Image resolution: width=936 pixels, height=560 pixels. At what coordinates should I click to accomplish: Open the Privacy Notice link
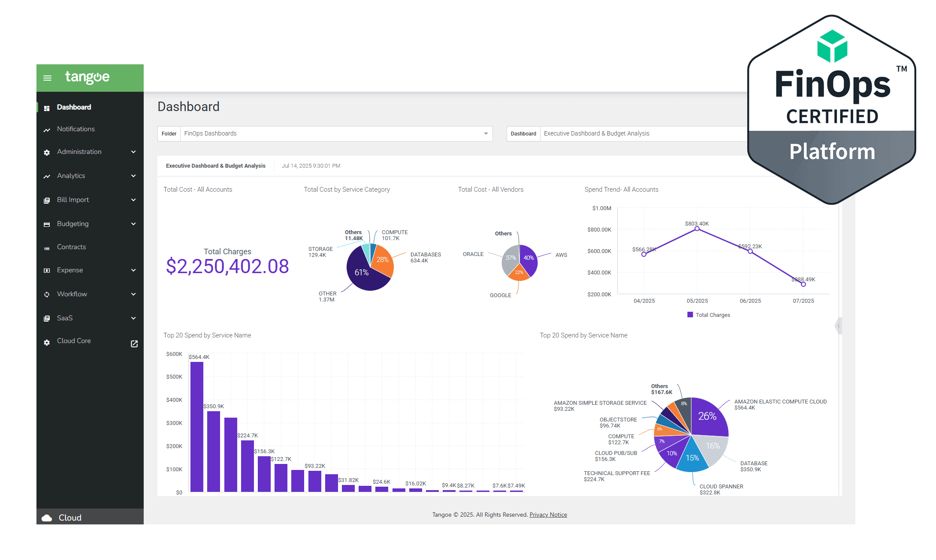(548, 515)
